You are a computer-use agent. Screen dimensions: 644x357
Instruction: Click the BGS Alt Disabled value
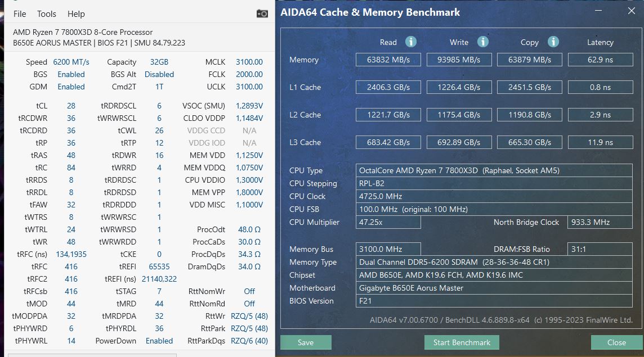pyautogui.click(x=159, y=74)
